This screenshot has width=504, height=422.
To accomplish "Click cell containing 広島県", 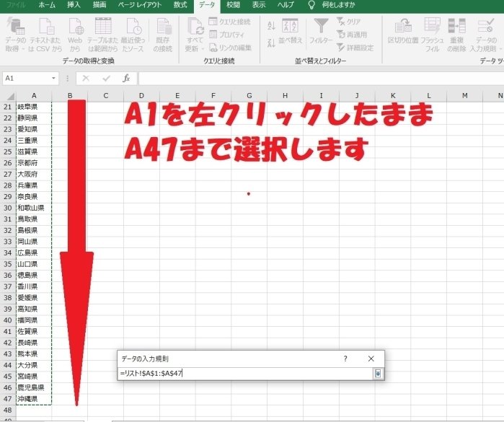I will [x=34, y=252].
